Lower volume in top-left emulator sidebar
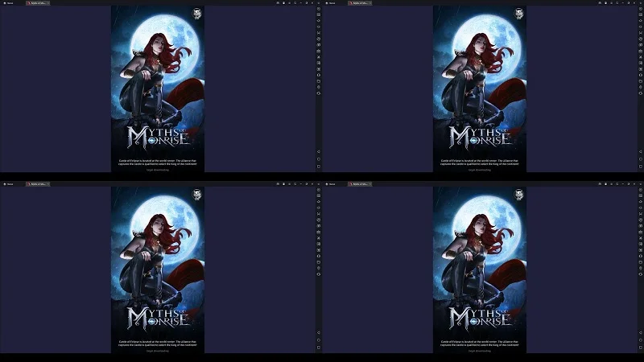This screenshot has height=362, width=644. point(319,27)
